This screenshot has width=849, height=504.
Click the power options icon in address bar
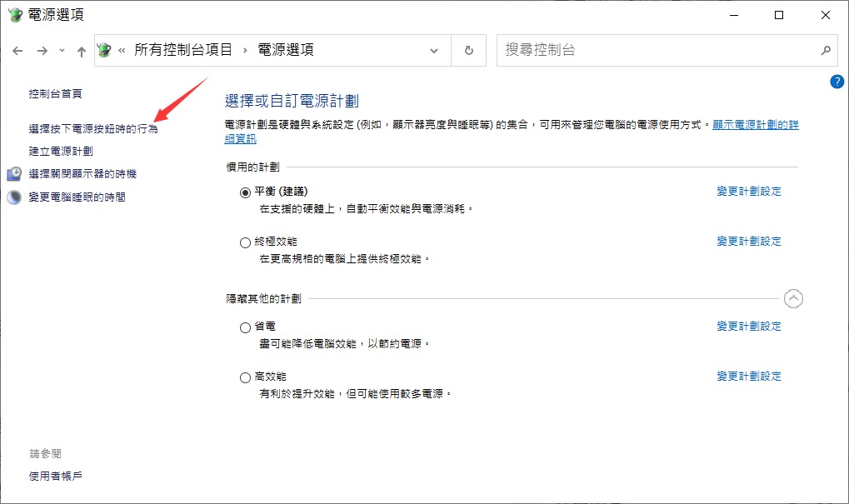(x=104, y=50)
